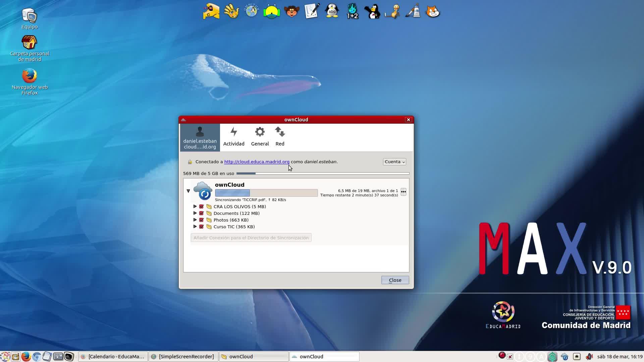Open the Actividad lightning bolt tab
The width and height of the screenshot is (644, 362).
[x=234, y=137]
